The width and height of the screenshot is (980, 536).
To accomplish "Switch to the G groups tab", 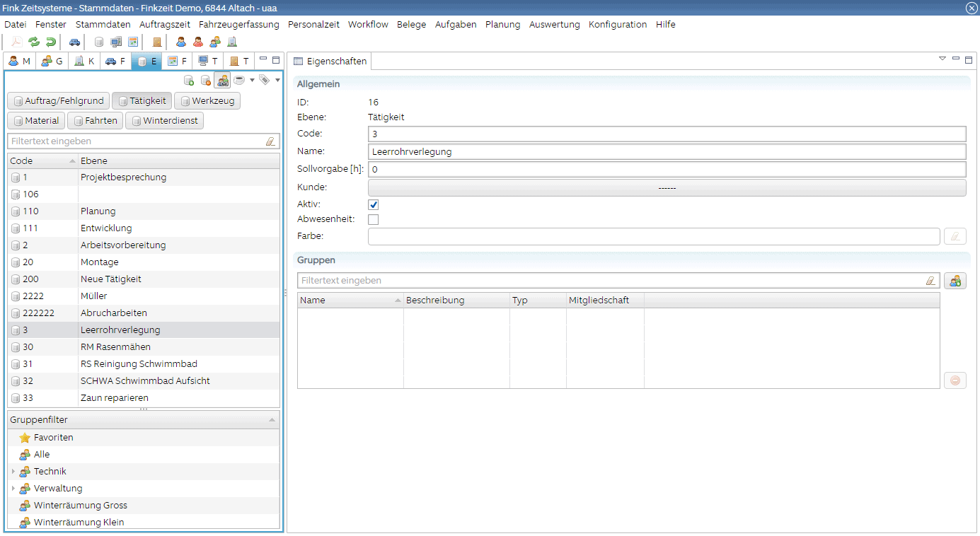I will coord(52,61).
